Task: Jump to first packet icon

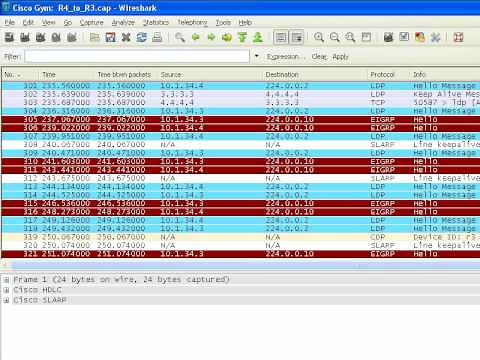Action: coord(243,37)
